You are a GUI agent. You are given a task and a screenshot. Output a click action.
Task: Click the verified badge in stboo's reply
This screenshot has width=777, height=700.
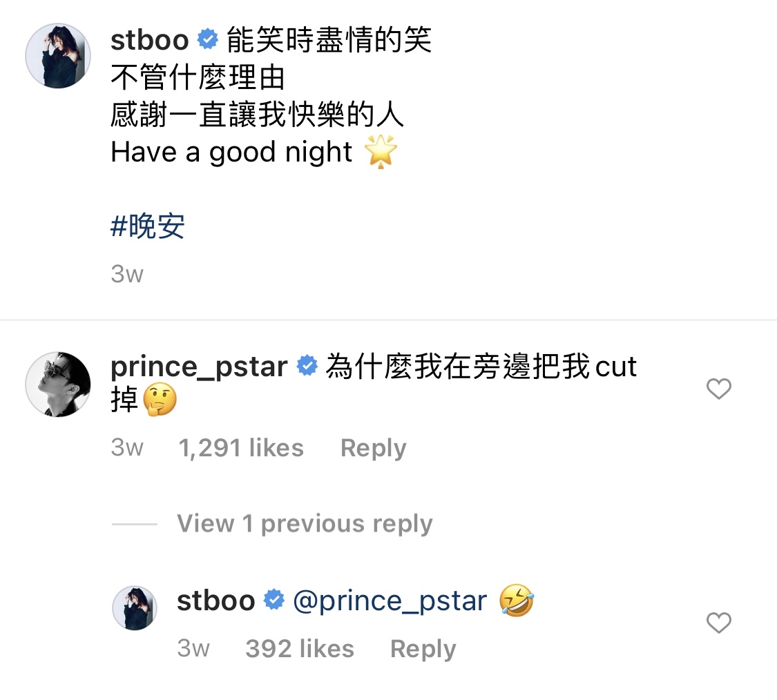[274, 600]
